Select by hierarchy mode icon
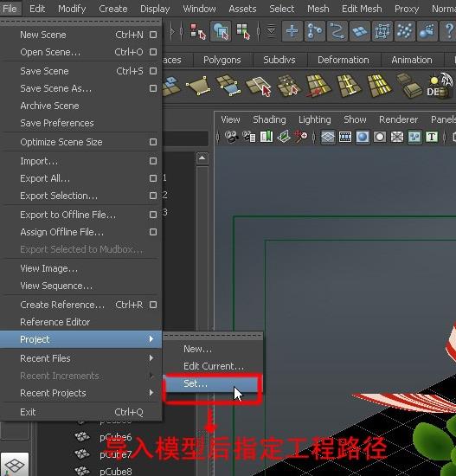The height and width of the screenshot is (476, 456). (197, 31)
